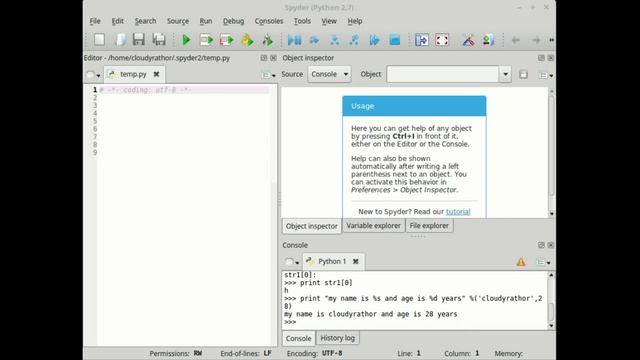Viewport: 640px width, 360px height.
Task: Click the debug Continue icon
Action: (x=374, y=40)
